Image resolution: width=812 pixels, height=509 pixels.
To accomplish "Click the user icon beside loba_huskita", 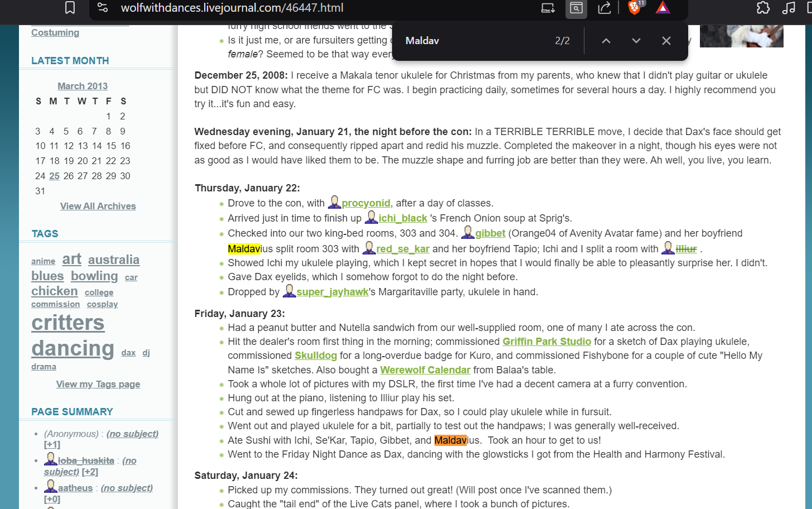I will (51, 459).
